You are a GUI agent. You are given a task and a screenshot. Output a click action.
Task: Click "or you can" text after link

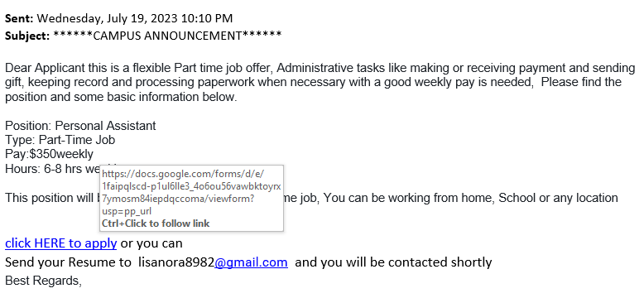(151, 243)
